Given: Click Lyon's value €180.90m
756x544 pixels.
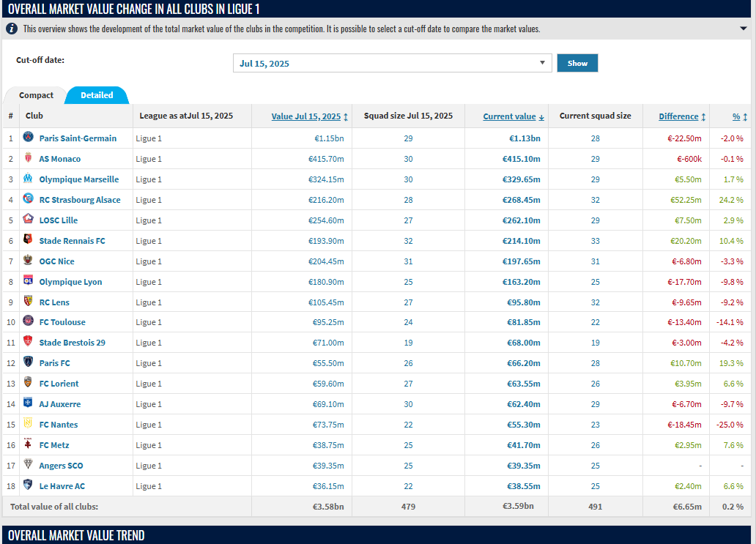Looking at the screenshot, I should click(326, 282).
